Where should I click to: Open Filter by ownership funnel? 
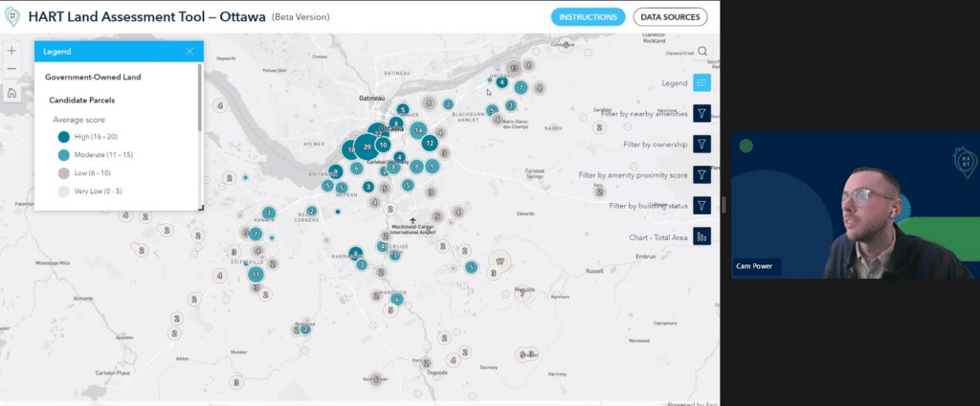tap(702, 144)
